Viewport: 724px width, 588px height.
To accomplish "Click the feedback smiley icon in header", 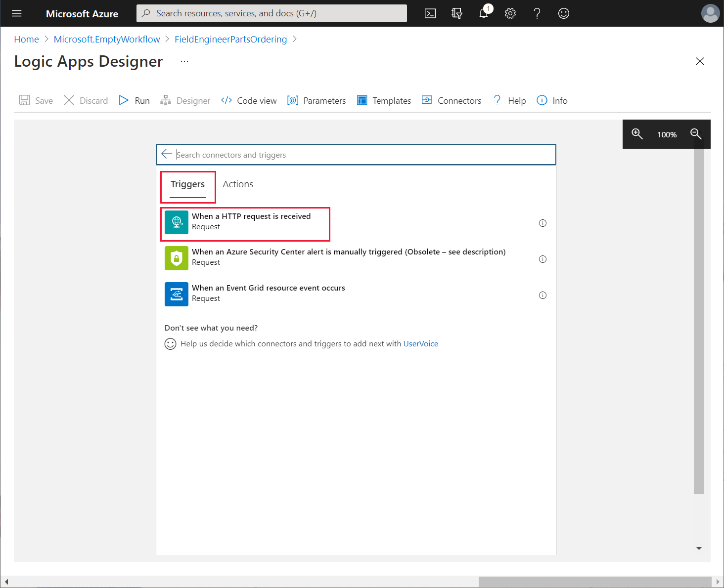I will point(563,13).
